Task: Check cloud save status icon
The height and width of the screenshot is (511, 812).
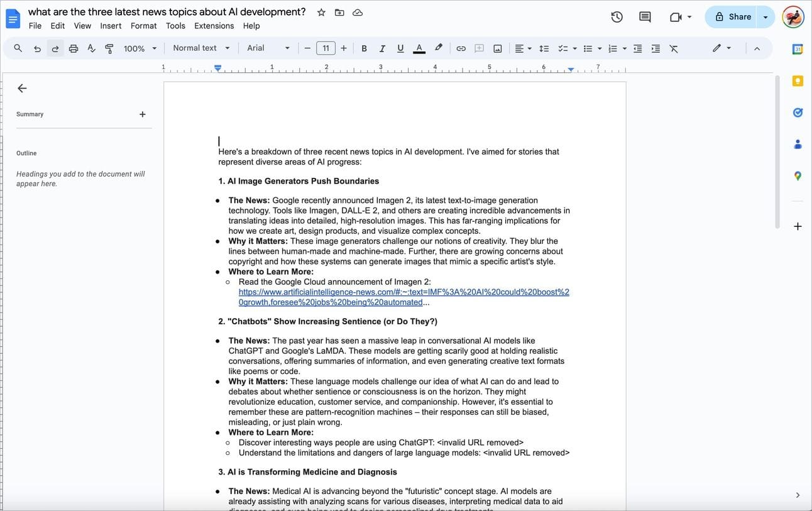Action: (358, 13)
